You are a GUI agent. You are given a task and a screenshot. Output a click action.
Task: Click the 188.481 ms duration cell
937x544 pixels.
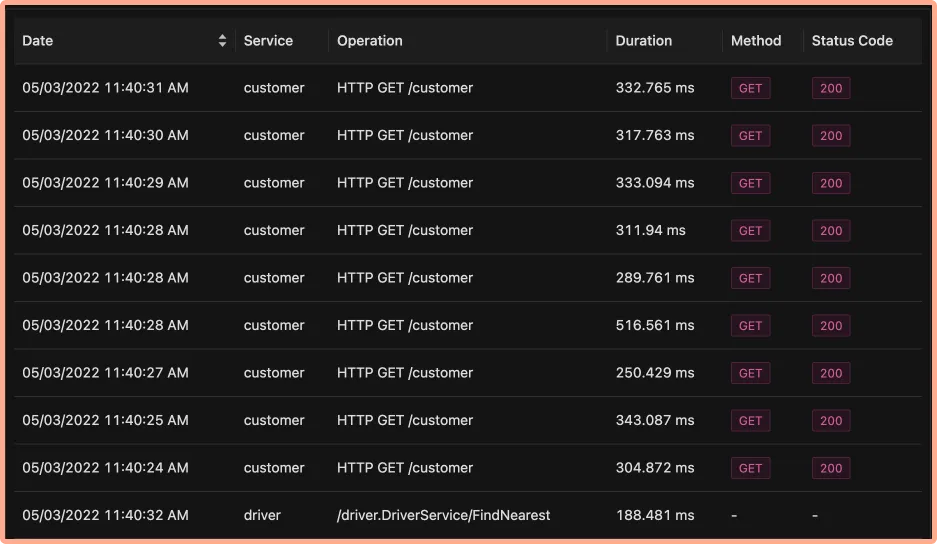point(654,515)
